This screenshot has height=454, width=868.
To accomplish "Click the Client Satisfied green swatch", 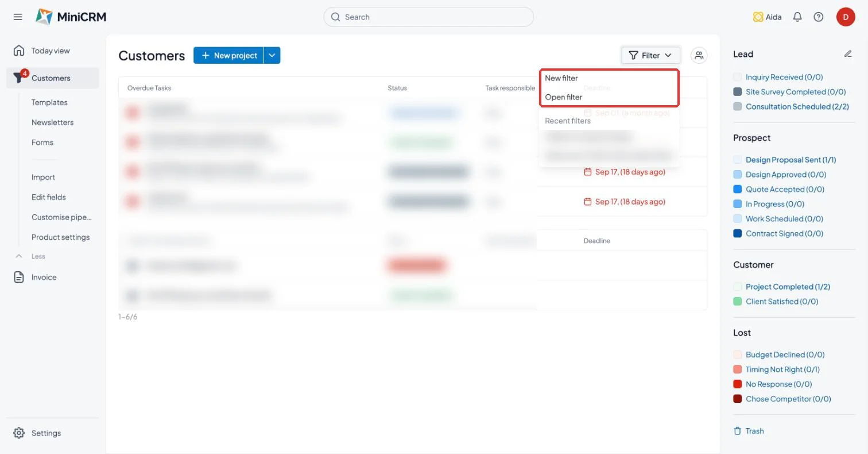I will click(x=738, y=301).
